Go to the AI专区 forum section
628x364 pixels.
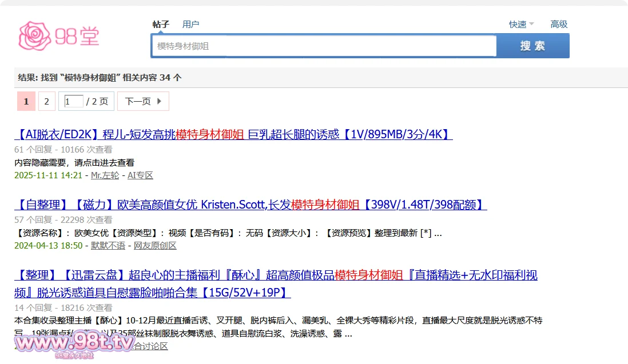140,175
